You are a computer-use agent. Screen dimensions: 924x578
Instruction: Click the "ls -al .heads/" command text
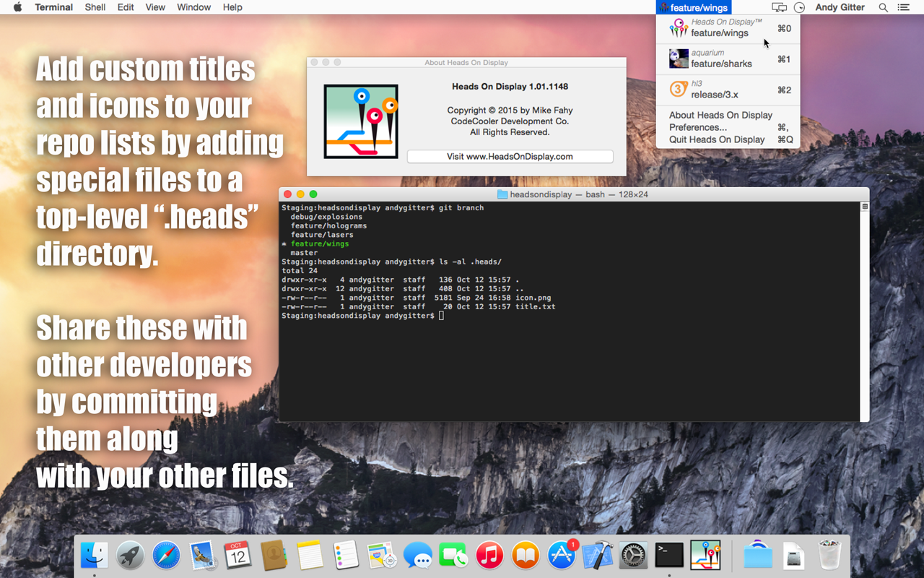coord(470,262)
